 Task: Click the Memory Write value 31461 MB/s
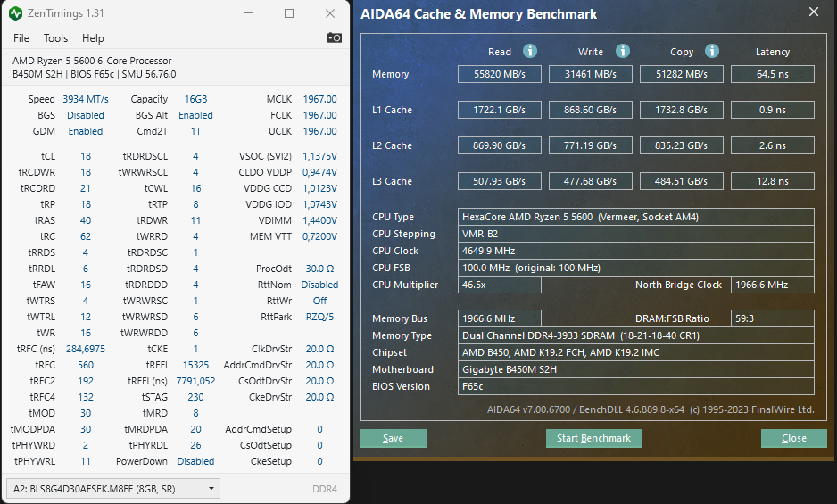pyautogui.click(x=591, y=74)
